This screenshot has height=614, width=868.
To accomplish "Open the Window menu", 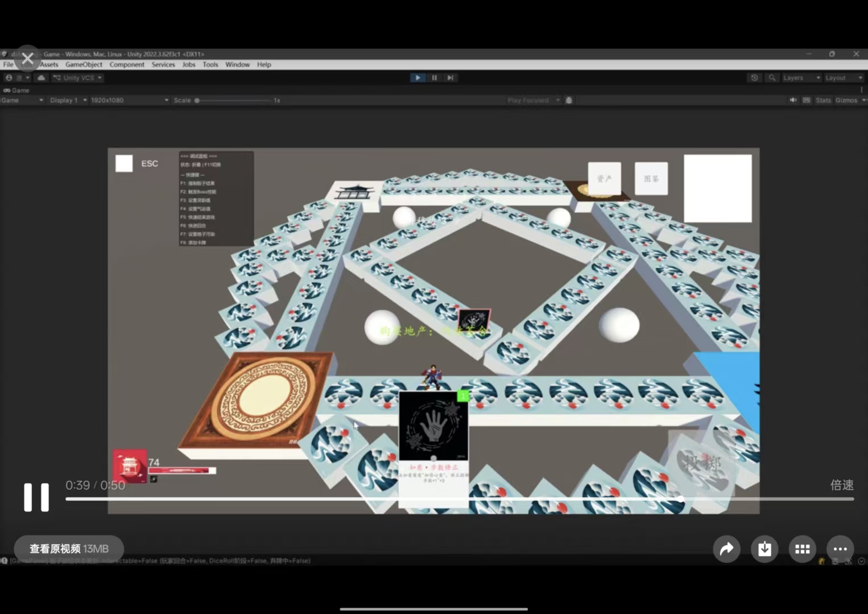I will click(237, 65).
